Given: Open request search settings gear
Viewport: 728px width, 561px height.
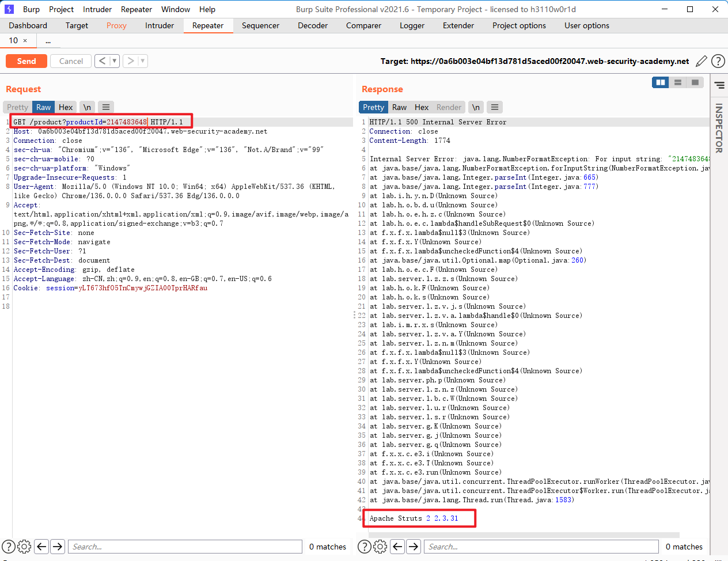Looking at the screenshot, I should (x=24, y=547).
